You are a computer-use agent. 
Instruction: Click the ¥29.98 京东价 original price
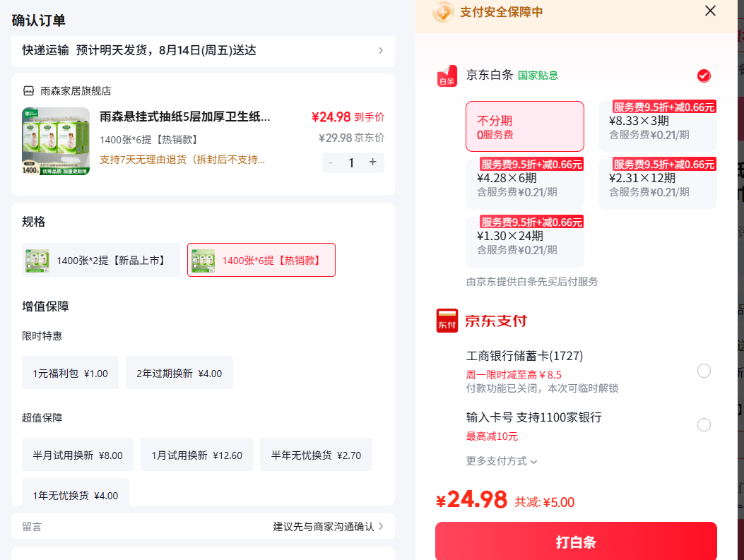[351, 138]
